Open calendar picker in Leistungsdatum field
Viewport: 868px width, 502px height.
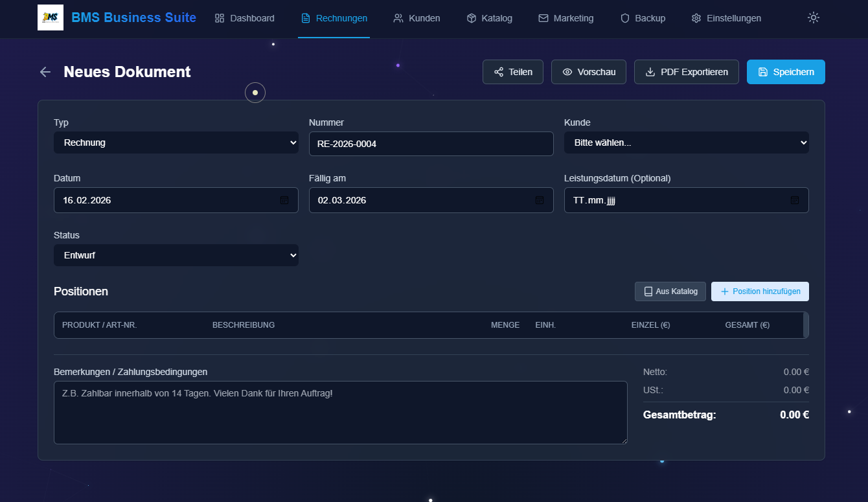tap(795, 200)
